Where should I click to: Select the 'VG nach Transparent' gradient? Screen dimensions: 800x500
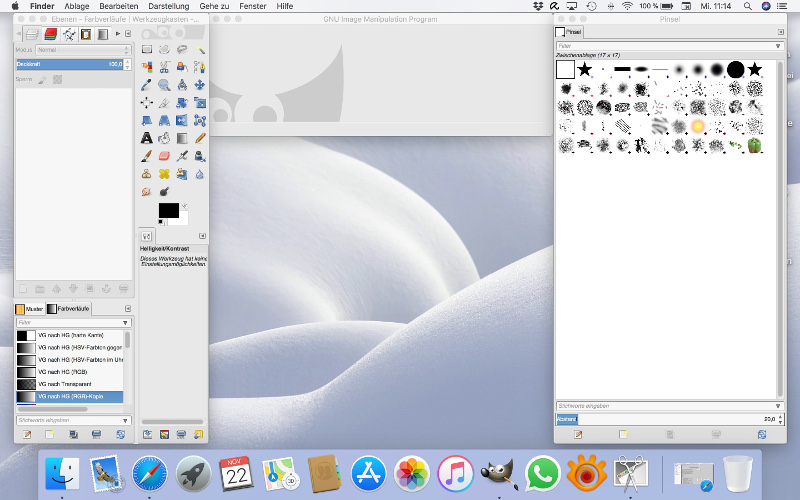(65, 384)
